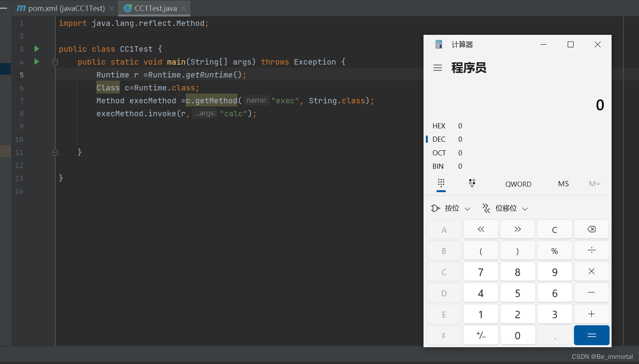Expand the 按位 bitwise dropdown
Viewport: 639px width, 364px height.
[x=451, y=208]
